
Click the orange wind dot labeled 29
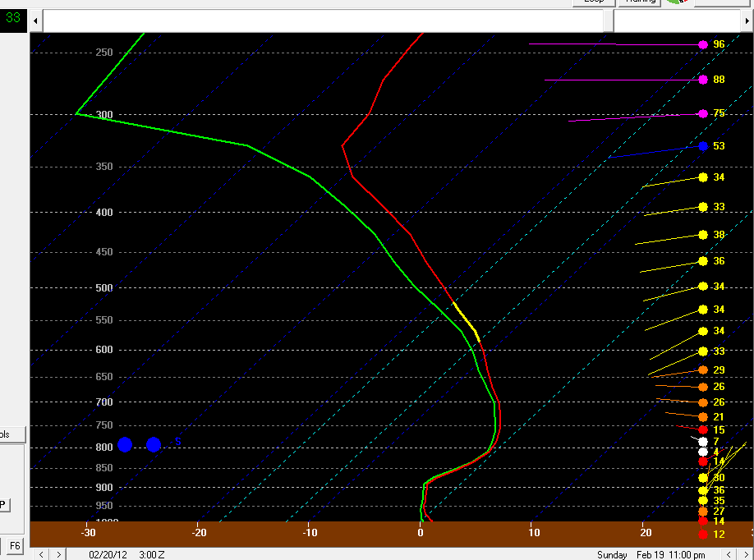703,370
